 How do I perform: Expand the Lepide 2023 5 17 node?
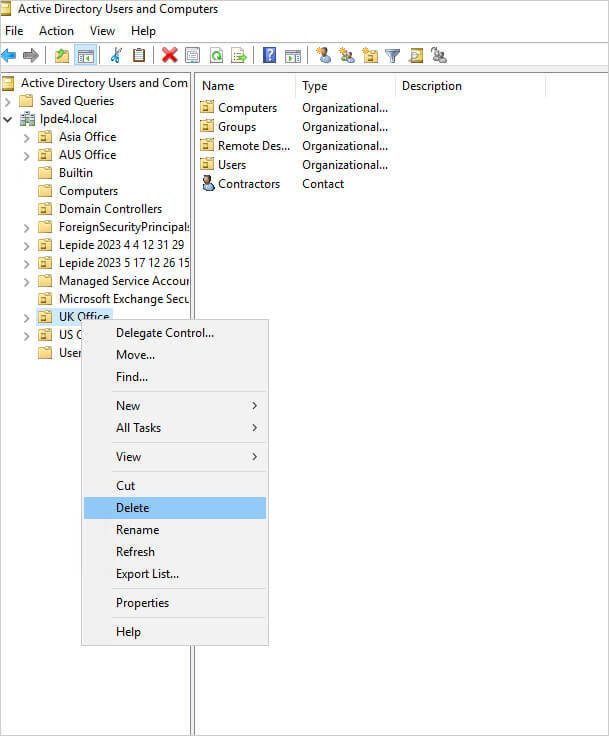click(x=27, y=264)
